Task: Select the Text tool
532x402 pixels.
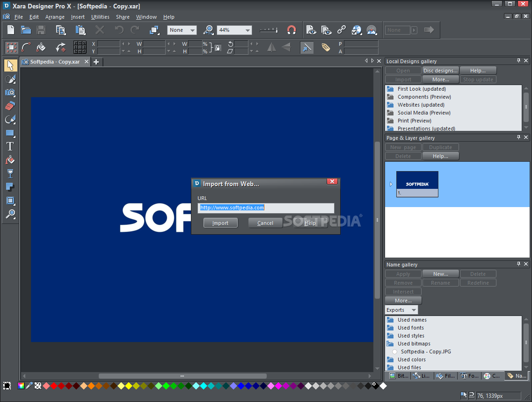Action: click(10, 146)
